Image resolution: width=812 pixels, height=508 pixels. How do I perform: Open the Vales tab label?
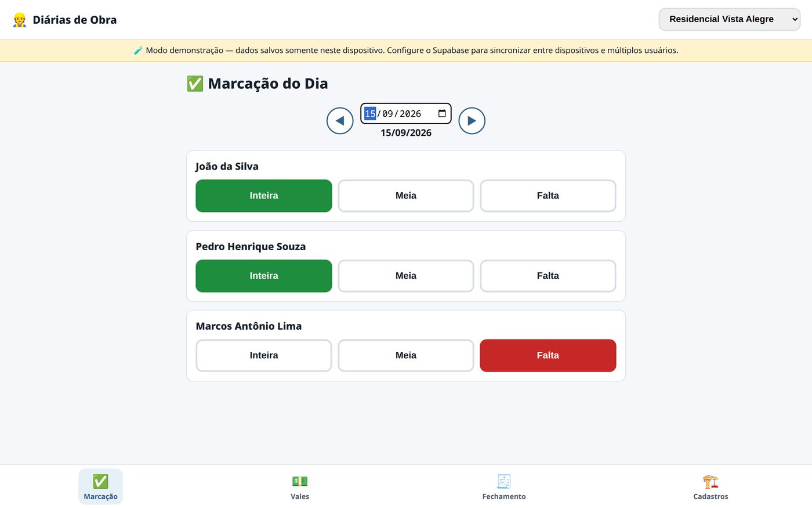pos(300,496)
